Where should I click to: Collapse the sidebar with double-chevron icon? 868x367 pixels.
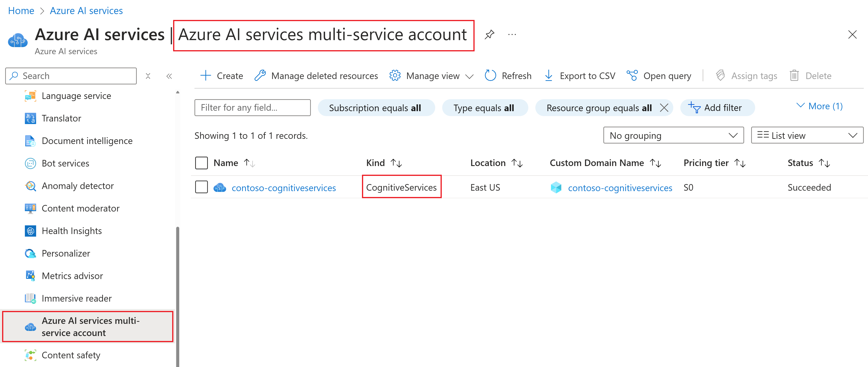pos(169,76)
